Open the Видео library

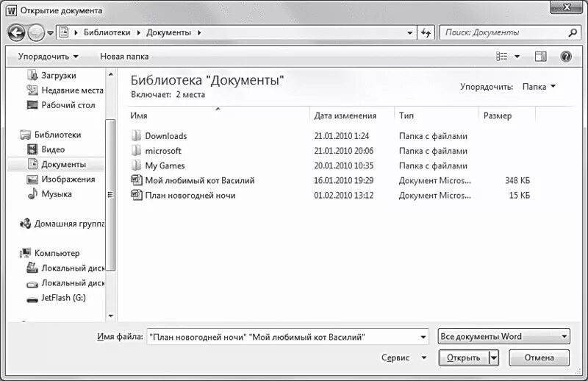point(46,149)
